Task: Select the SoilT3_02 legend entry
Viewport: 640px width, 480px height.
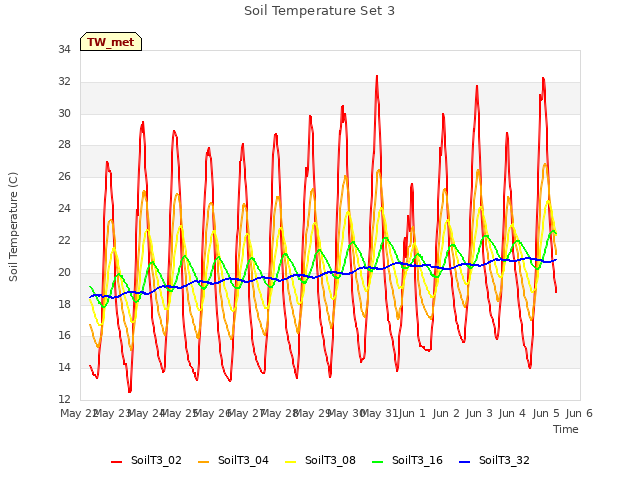Action: (x=146, y=461)
